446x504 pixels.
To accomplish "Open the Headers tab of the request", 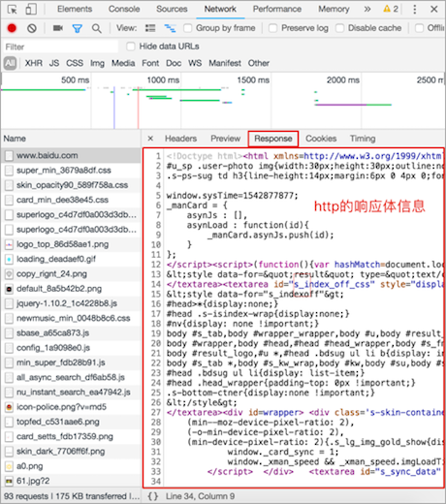I will [x=180, y=139].
